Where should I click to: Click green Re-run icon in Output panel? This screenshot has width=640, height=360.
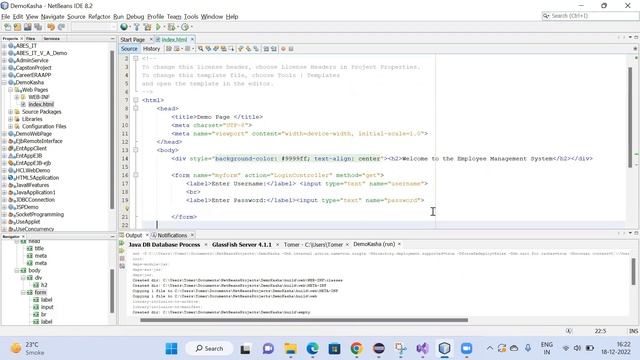122,244
